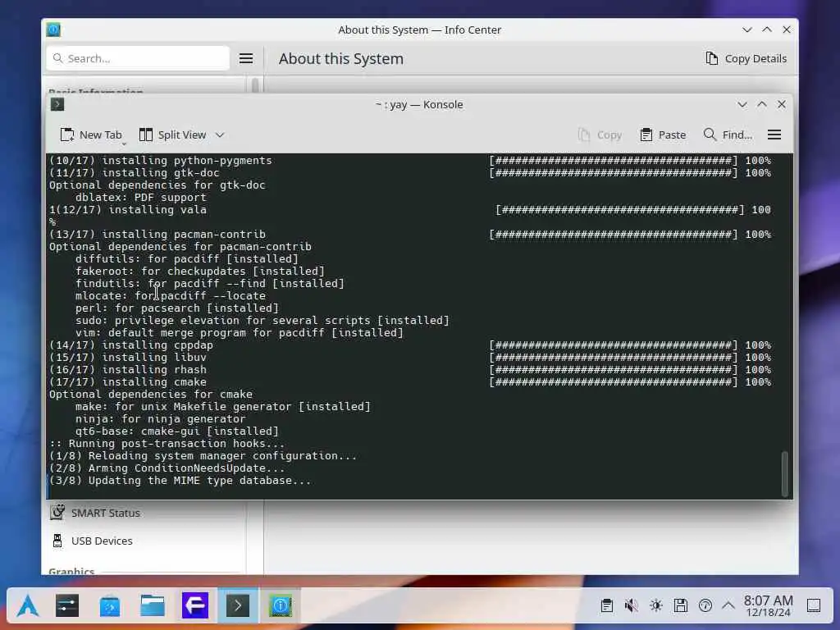The height and width of the screenshot is (630, 840).
Task: Click the 'About this System' page heading
Action: point(340,59)
